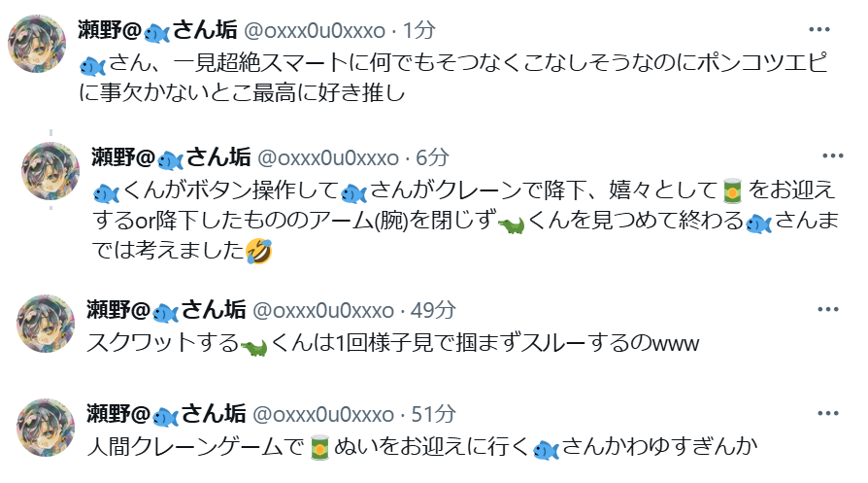
Task: Click display name 瀬野@さん垢 on the 51分 tweet
Action: (x=166, y=414)
